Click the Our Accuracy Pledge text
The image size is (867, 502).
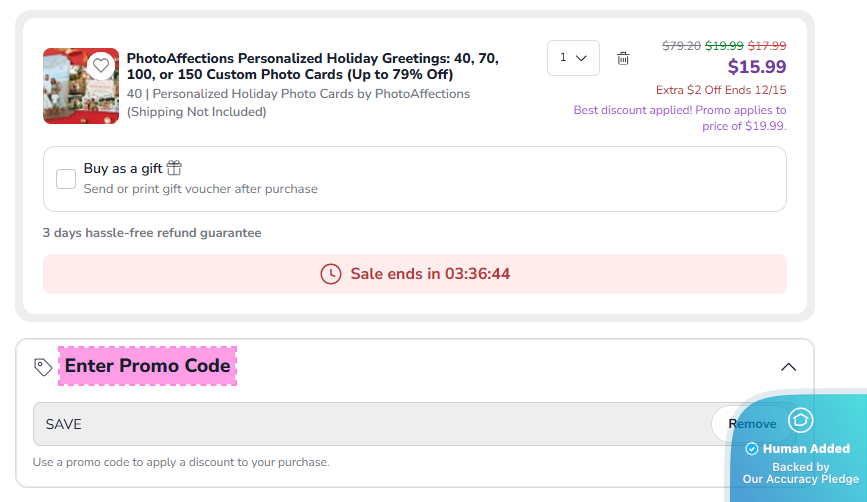pyautogui.click(x=800, y=479)
